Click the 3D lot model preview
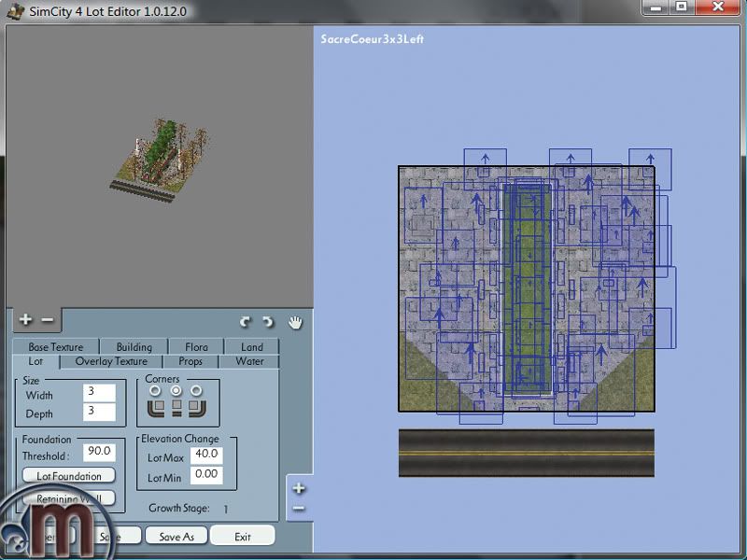 coord(158,161)
